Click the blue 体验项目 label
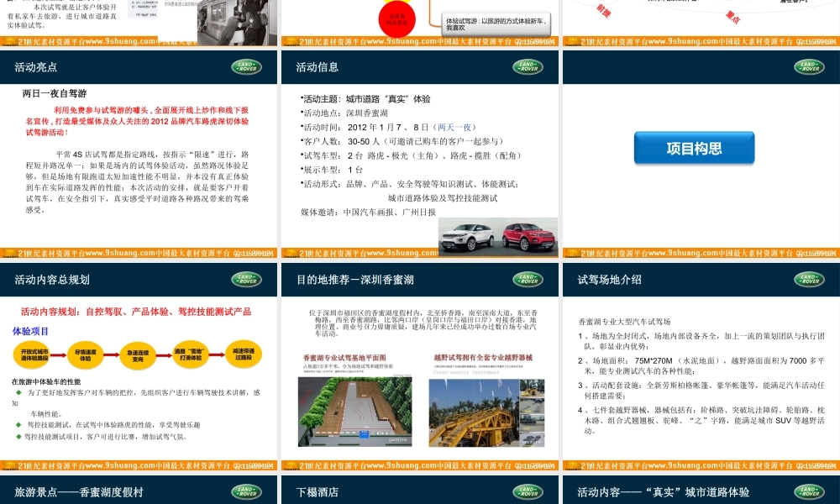Image resolution: width=840 pixels, height=504 pixels. 30,331
